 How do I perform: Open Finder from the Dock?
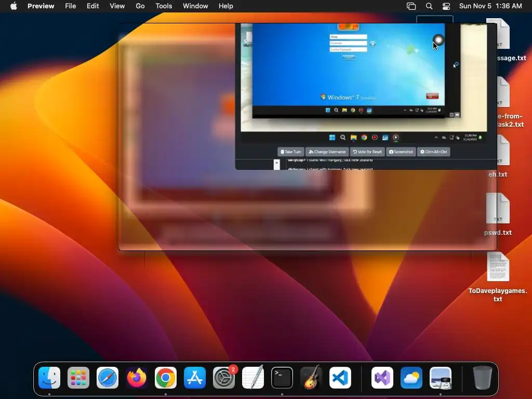(49, 378)
